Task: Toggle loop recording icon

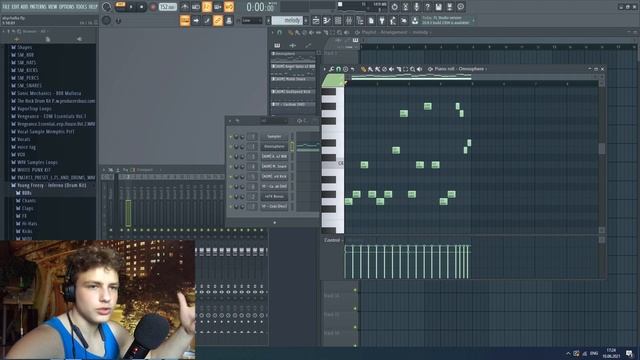Action: tap(229, 7)
